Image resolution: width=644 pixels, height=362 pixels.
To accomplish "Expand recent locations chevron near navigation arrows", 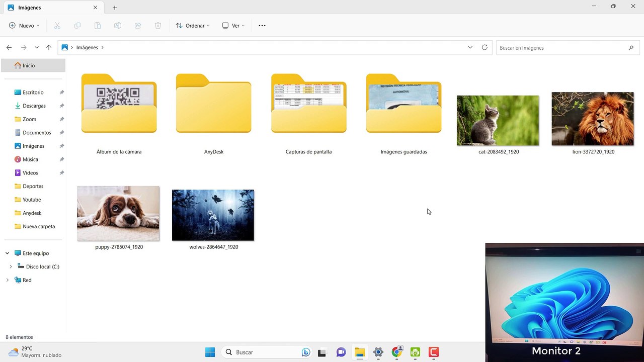I will pyautogui.click(x=37, y=47).
